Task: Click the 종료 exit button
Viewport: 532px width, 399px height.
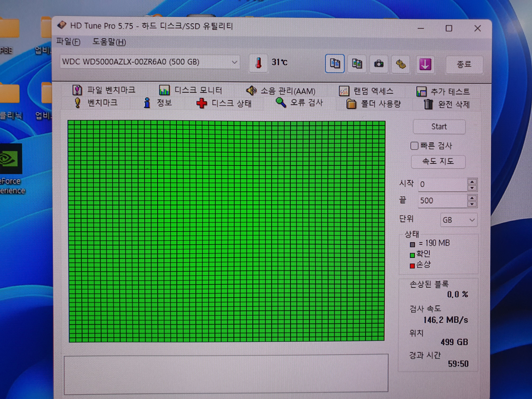Action: click(464, 65)
